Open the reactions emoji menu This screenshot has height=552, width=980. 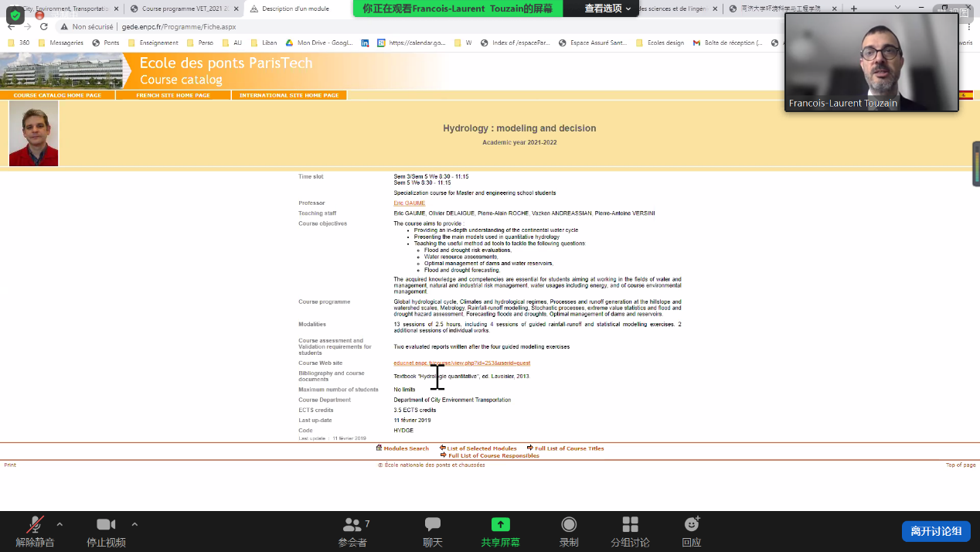[692, 525]
